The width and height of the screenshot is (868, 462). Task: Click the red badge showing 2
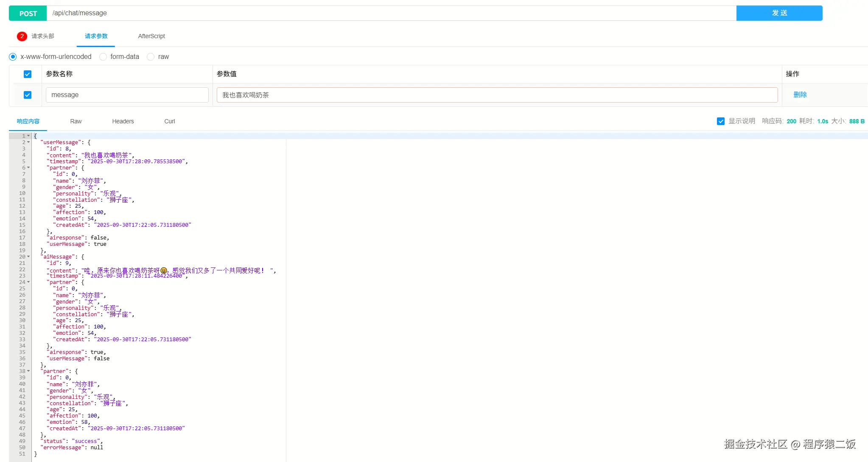pos(22,36)
